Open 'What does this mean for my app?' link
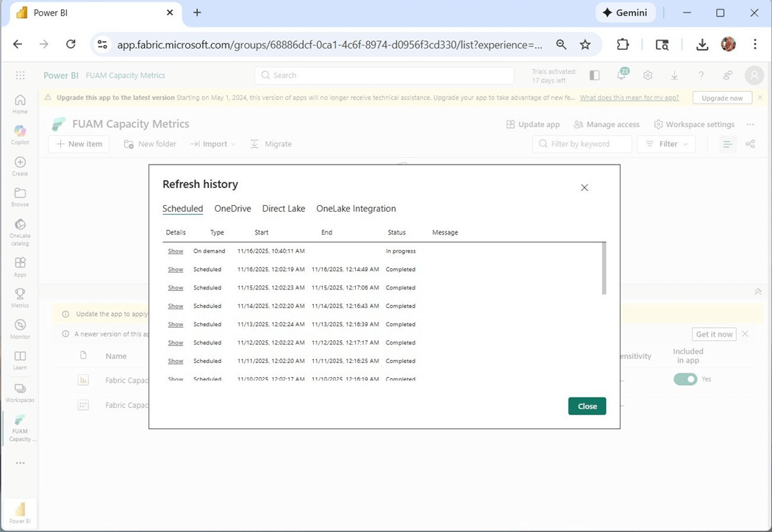 (629, 98)
